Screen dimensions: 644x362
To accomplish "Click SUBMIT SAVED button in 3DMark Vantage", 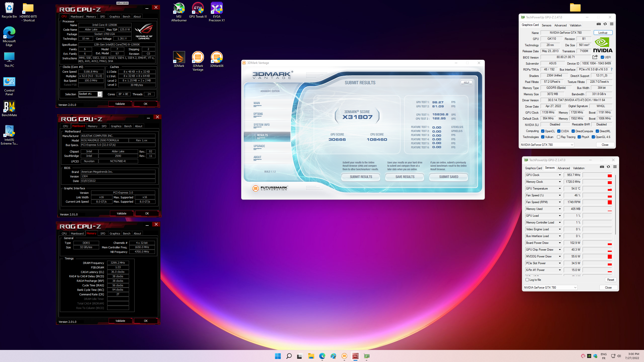I will click(x=449, y=177).
